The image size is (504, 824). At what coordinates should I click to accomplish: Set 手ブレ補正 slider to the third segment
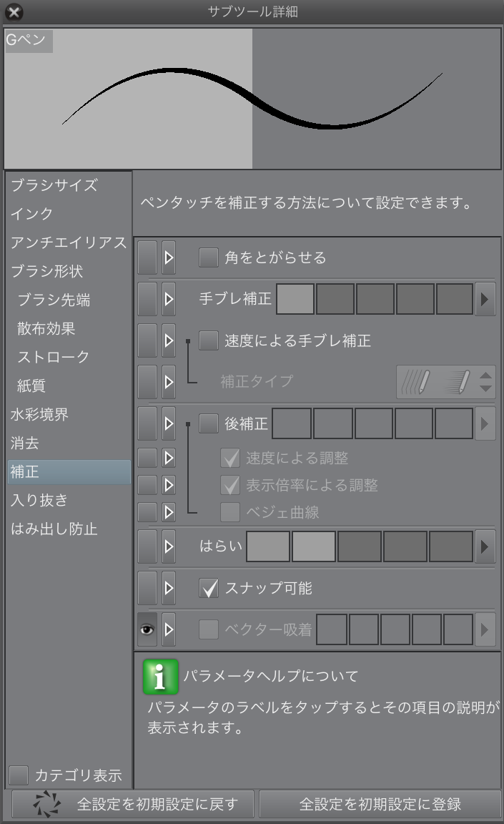pyautogui.click(x=375, y=299)
